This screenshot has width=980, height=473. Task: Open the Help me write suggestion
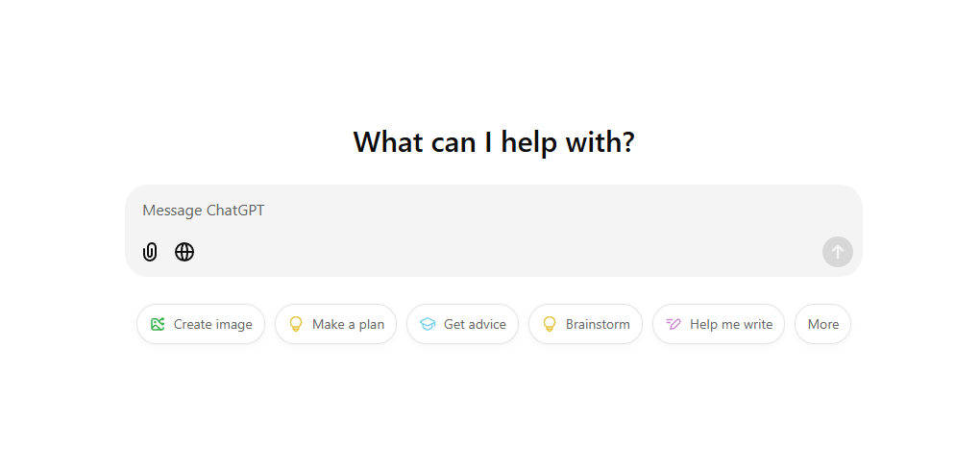click(x=719, y=324)
